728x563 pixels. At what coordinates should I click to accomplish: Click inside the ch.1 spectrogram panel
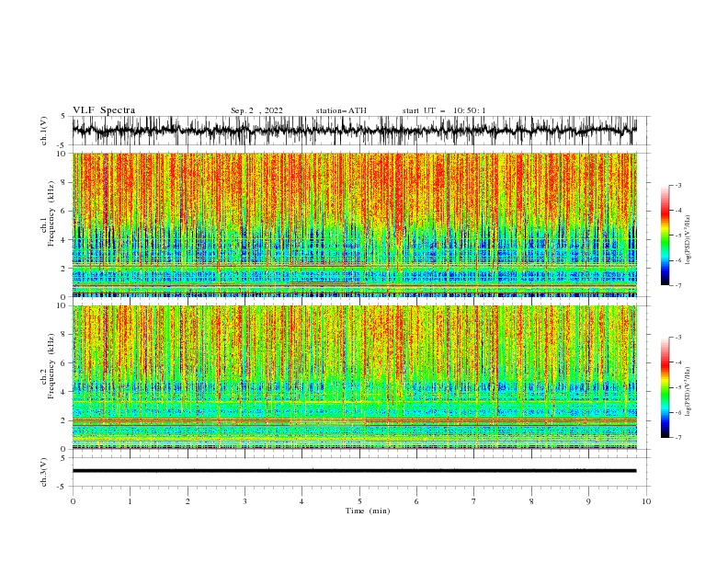click(354, 224)
